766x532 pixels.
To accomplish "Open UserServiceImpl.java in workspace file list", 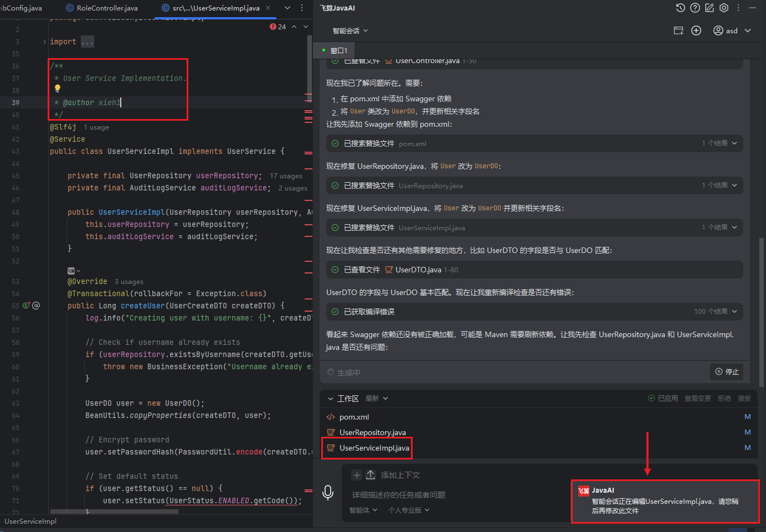I will click(x=374, y=448).
